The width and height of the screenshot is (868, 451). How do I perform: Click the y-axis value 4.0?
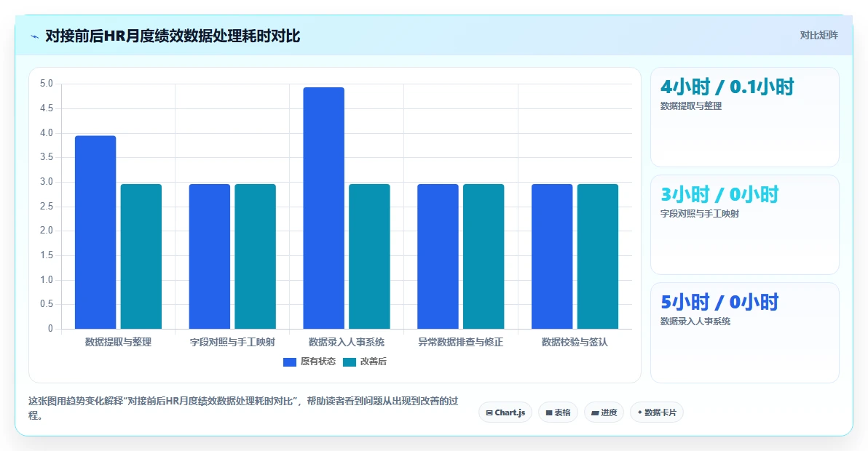(x=47, y=133)
